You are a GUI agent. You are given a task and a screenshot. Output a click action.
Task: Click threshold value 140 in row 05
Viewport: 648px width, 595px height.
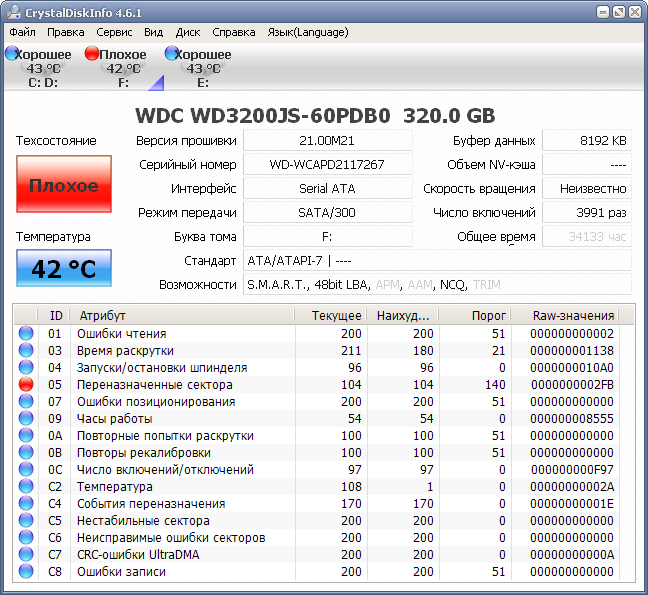click(495, 385)
